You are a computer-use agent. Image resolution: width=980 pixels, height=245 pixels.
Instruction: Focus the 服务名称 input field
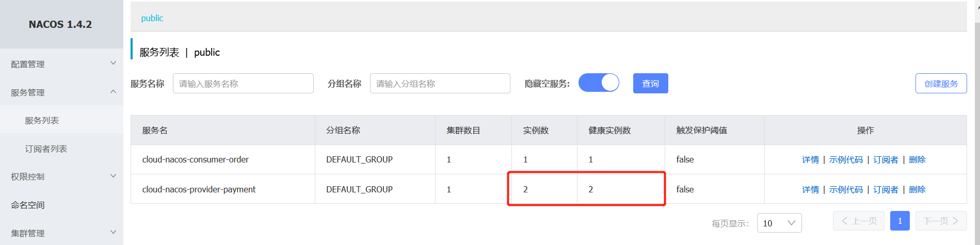[x=243, y=84]
